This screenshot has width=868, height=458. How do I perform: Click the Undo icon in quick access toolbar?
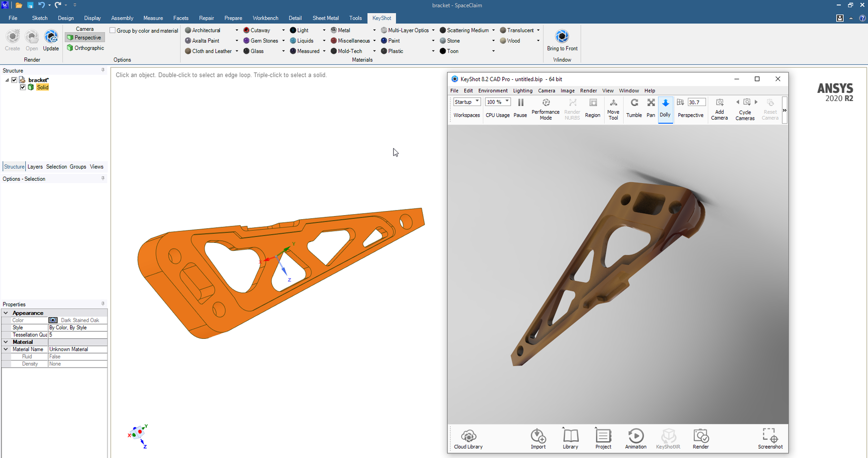point(41,5)
